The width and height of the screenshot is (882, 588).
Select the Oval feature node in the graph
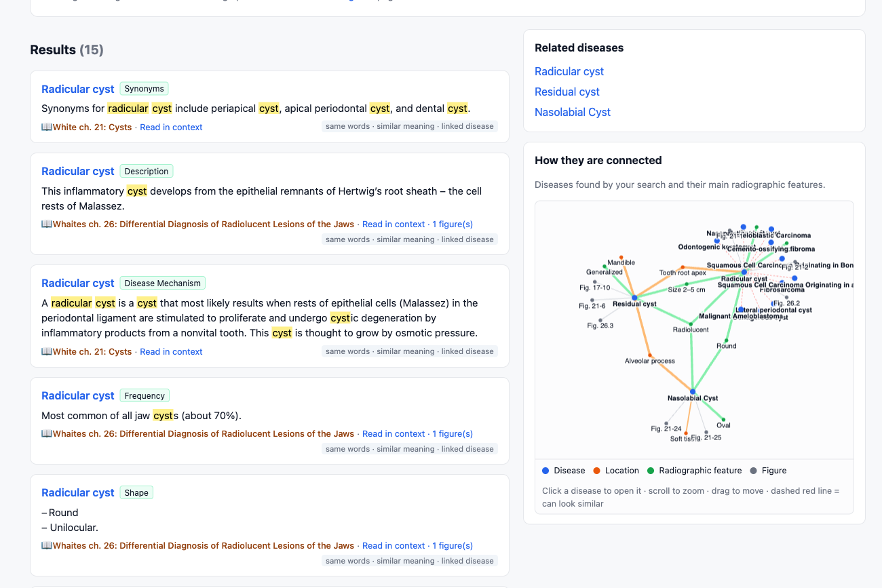[723, 420]
